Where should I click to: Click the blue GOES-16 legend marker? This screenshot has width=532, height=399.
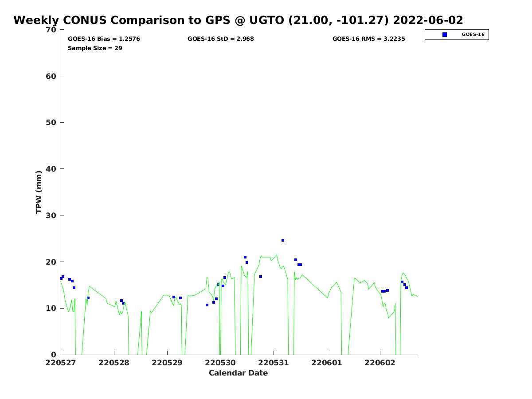[x=445, y=35]
